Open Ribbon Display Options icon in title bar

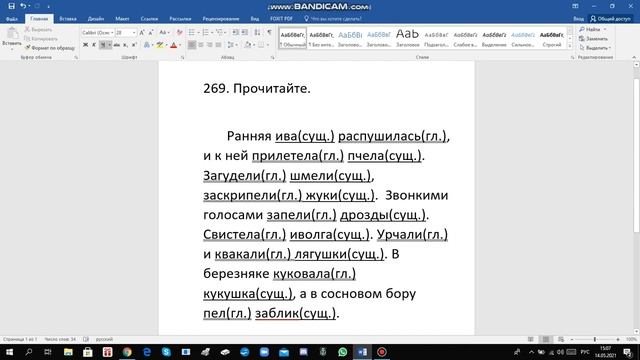click(575, 6)
